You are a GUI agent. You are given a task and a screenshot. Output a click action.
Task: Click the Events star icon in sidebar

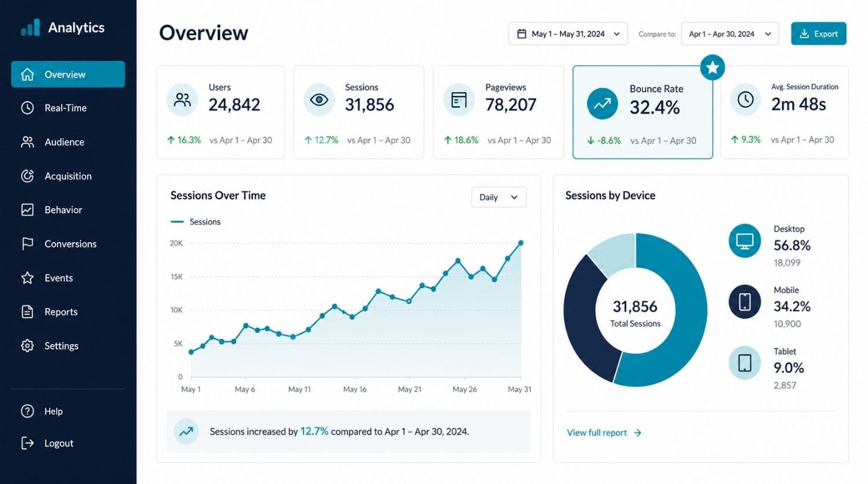[27, 278]
